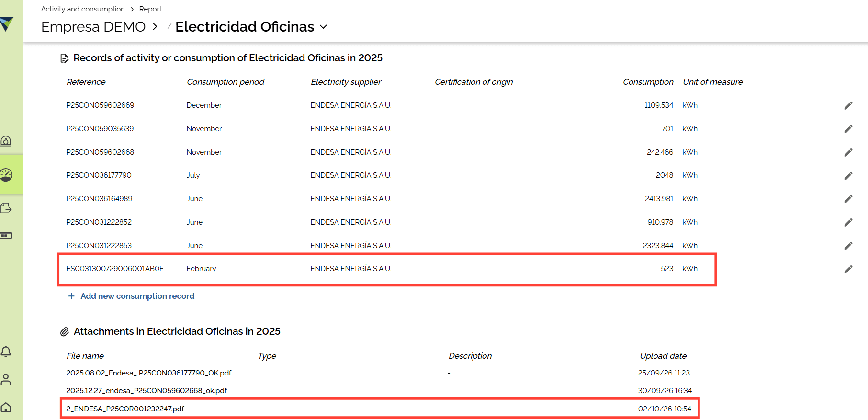
Task: Open the export document icon in sidebar
Action: click(x=6, y=208)
